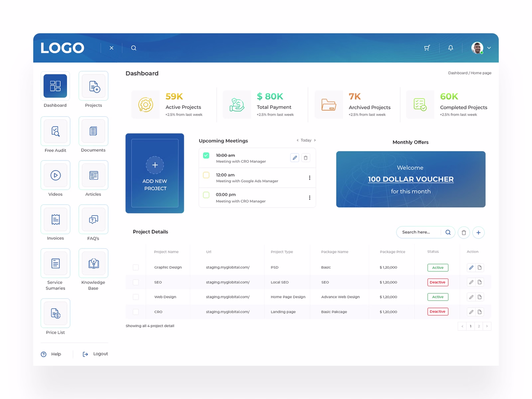532x399 pixels.
Task: Open the Free Audit tool
Action: pos(55,131)
